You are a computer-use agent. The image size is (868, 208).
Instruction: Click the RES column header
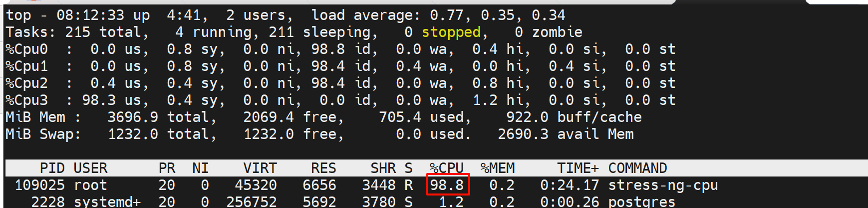[x=323, y=168]
